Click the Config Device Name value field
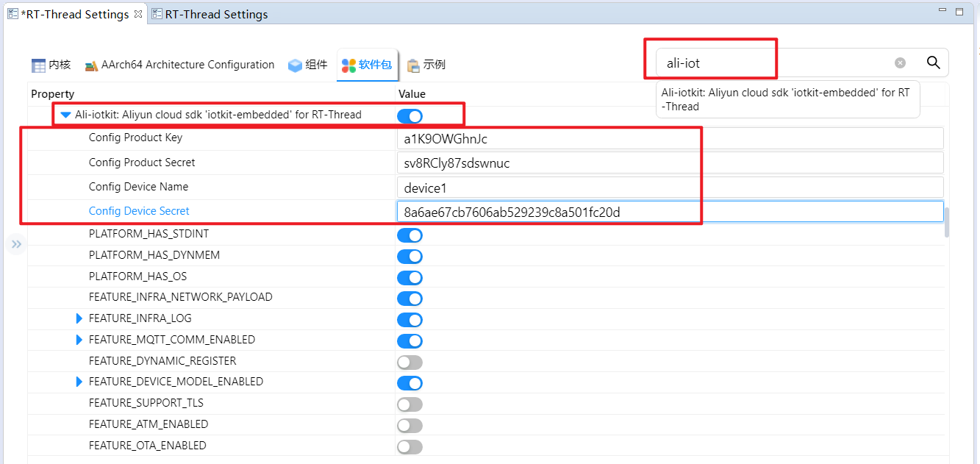The height and width of the screenshot is (464, 980). (x=670, y=188)
